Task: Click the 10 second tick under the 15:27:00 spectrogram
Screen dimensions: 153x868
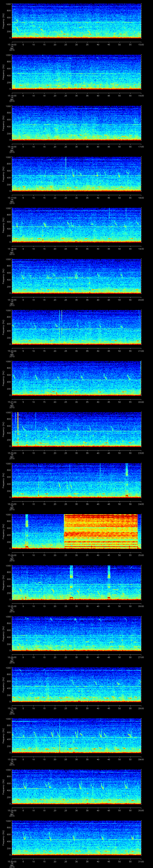Action: coord(34,708)
